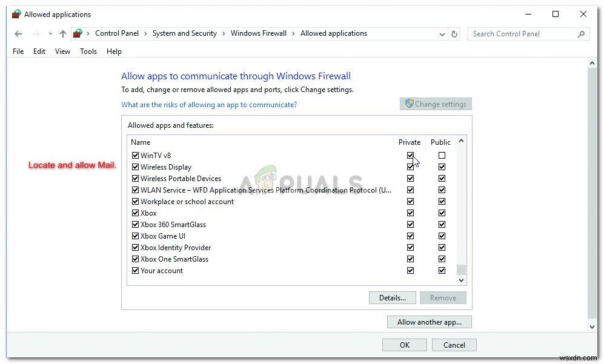Click the apps list scrollbar thumb
Viewport: 604px width, 364px height.
pos(461,270)
